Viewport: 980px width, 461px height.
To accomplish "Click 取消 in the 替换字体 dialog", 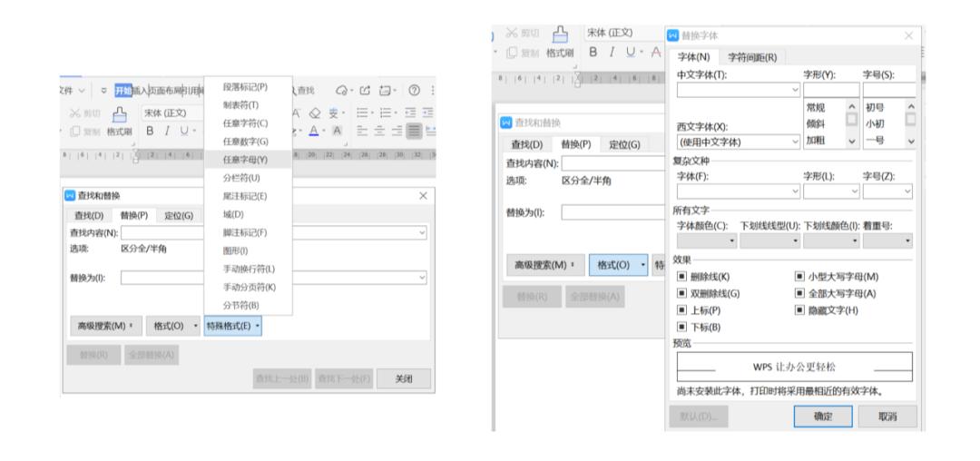I will pyautogui.click(x=887, y=416).
